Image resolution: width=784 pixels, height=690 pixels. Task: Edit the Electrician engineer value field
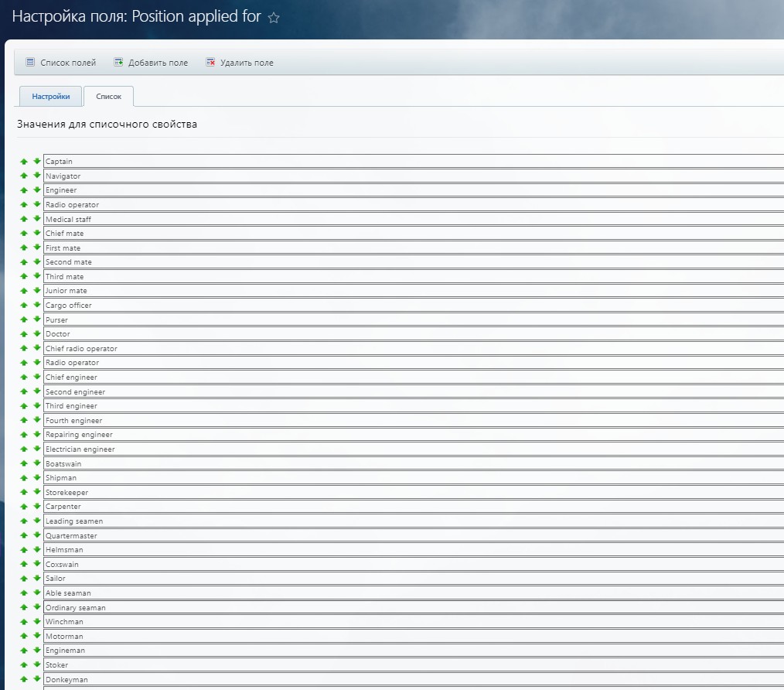coord(414,449)
